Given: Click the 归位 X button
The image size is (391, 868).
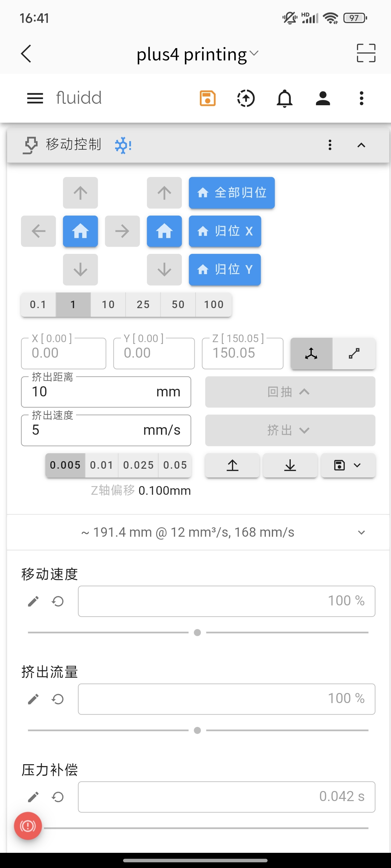Looking at the screenshot, I should (x=225, y=231).
